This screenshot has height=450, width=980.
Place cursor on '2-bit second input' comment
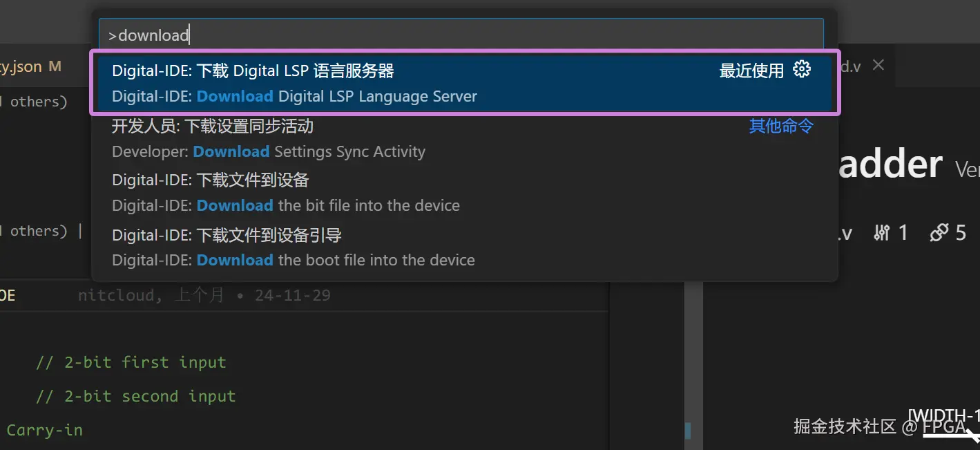tap(136, 396)
